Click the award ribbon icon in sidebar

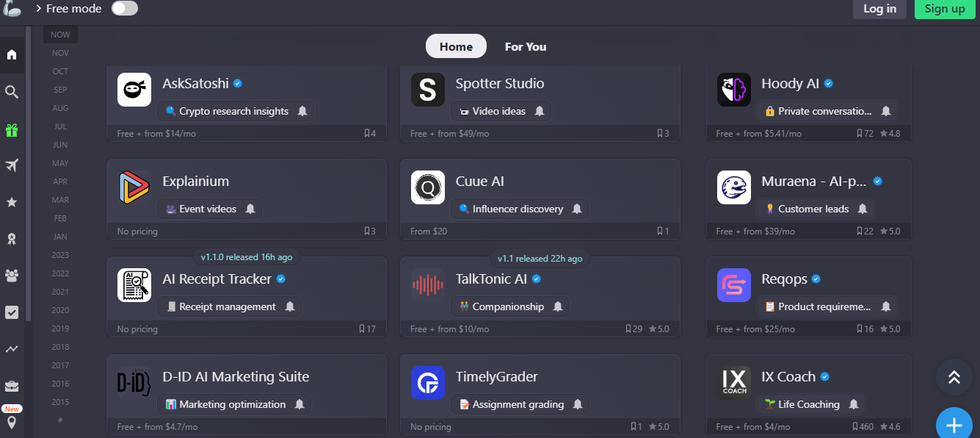pyautogui.click(x=12, y=239)
